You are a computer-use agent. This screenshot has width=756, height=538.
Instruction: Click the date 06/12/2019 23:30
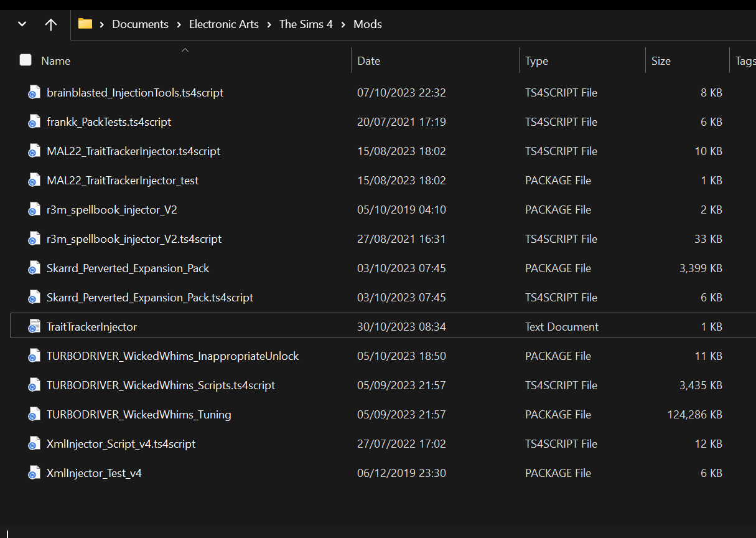pos(401,473)
